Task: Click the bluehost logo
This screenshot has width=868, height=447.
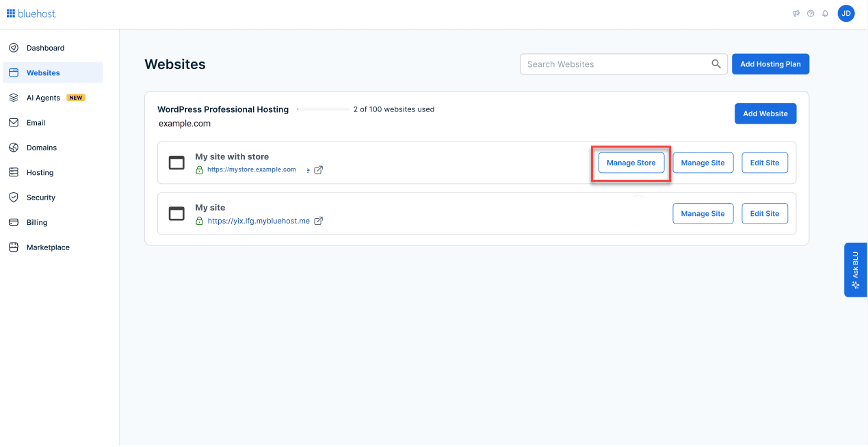Action: point(31,13)
